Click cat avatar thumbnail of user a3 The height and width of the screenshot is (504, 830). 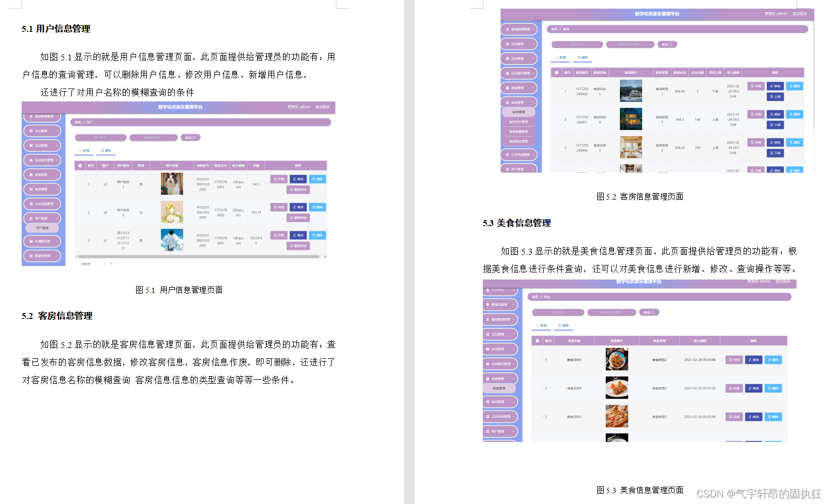click(x=172, y=184)
